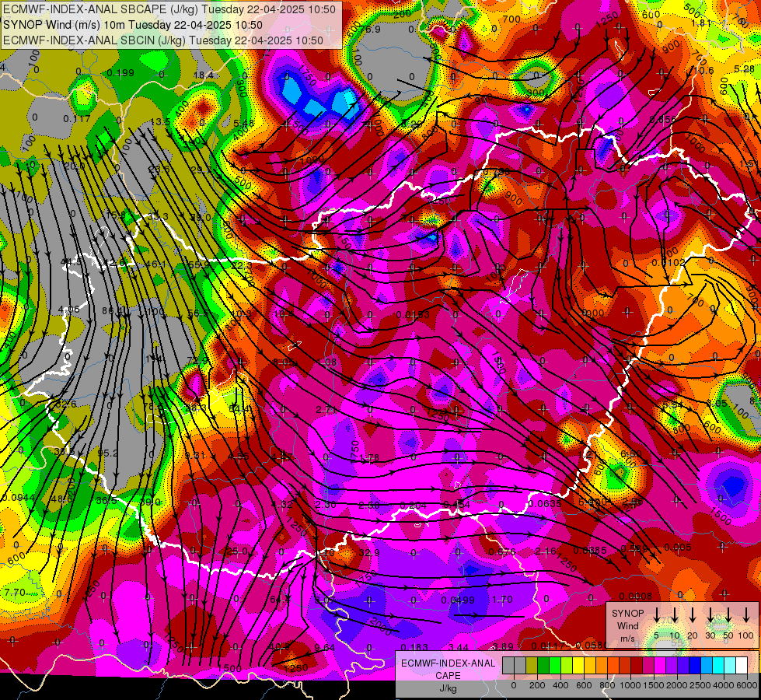
Task: Click the '4000' label in CAPE legend
Action: pos(722,685)
